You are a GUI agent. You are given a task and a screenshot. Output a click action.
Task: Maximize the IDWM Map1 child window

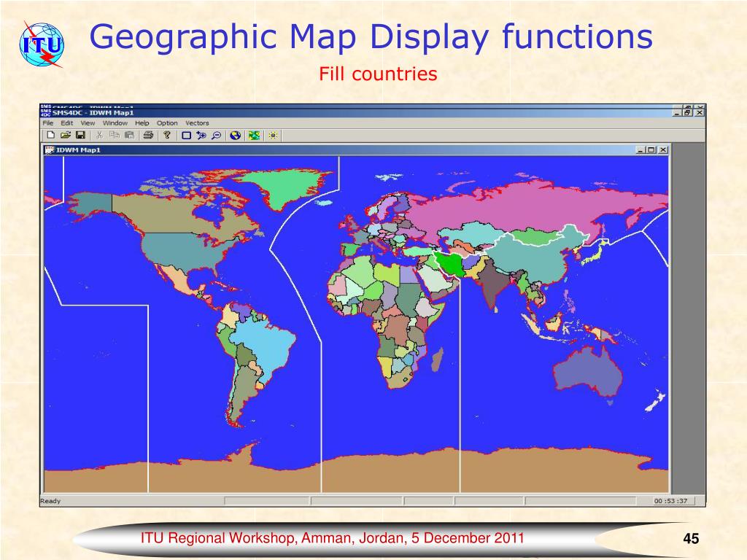(651, 149)
